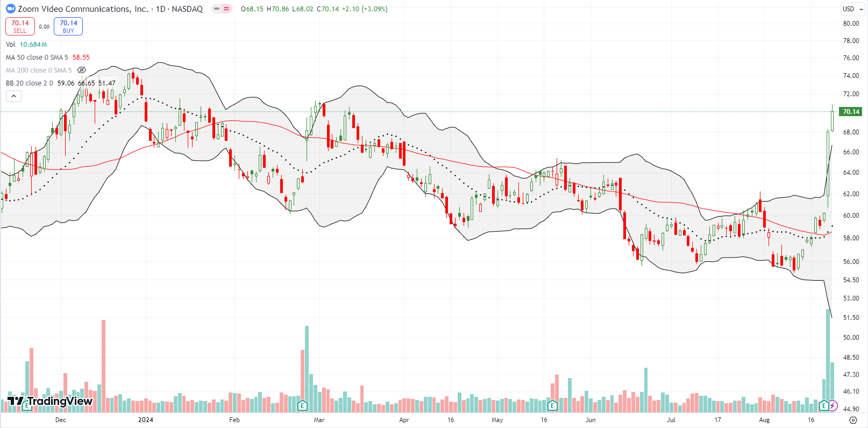Click the Zoom company logo icon

click(x=11, y=9)
